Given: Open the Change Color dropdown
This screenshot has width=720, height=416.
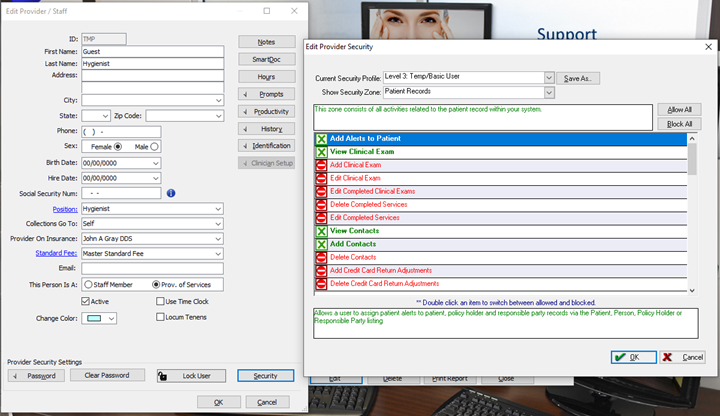Looking at the screenshot, I should coord(111,318).
